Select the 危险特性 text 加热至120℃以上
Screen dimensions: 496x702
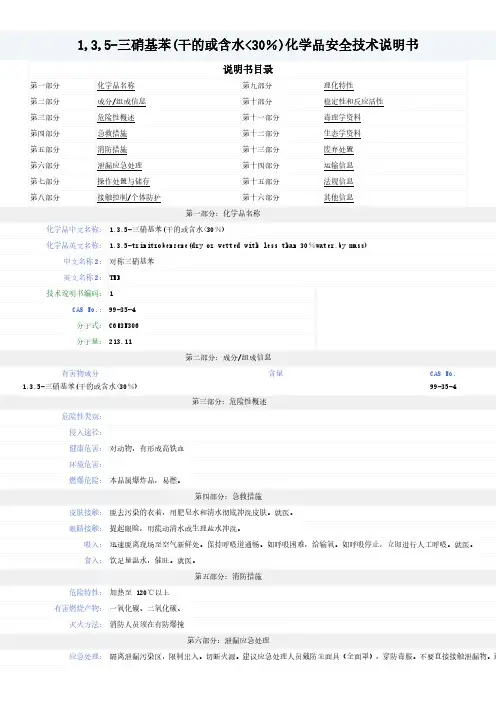point(139,592)
